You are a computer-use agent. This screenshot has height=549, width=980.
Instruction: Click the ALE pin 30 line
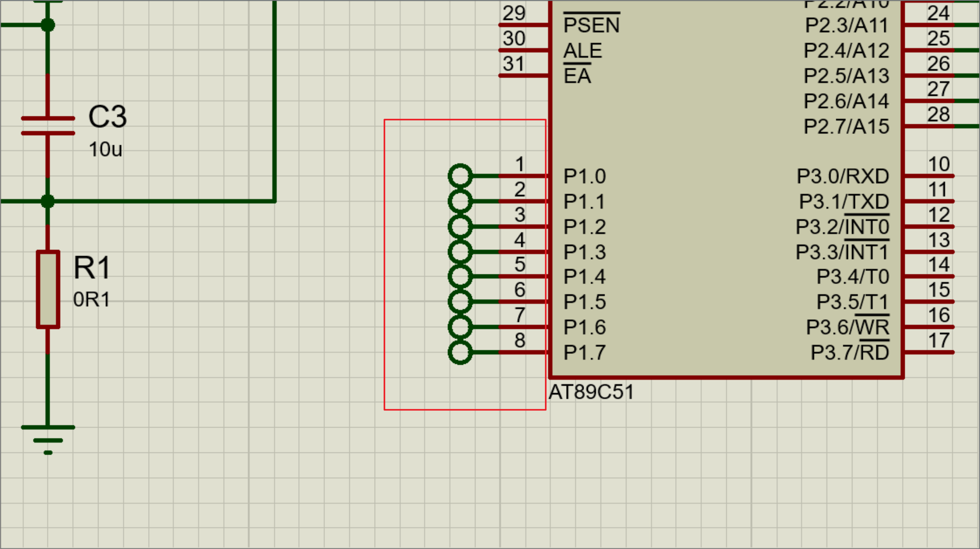[524, 50]
